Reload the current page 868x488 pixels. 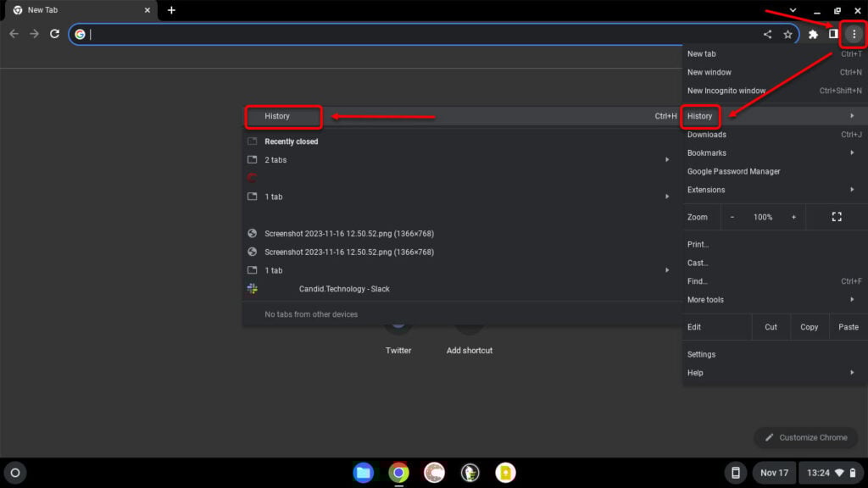(54, 34)
